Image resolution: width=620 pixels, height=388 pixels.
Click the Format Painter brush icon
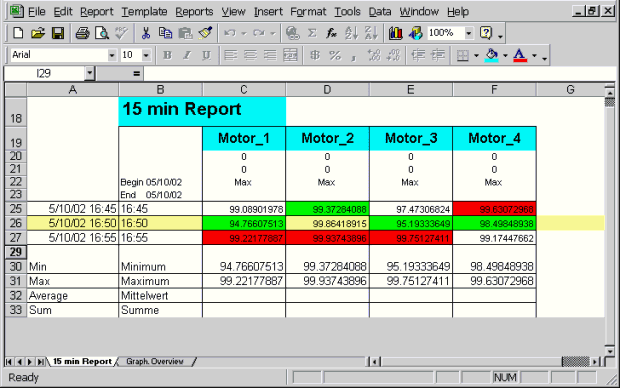[205, 33]
